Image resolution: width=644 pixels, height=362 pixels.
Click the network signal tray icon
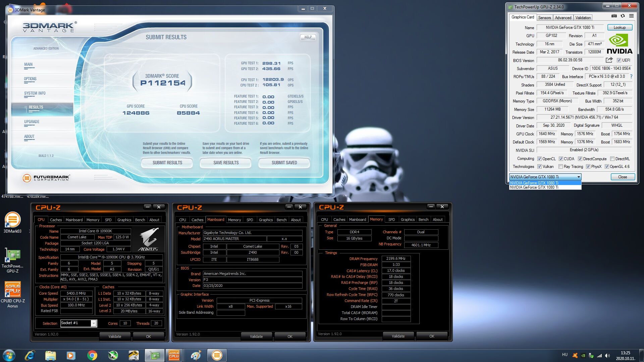coord(599,356)
